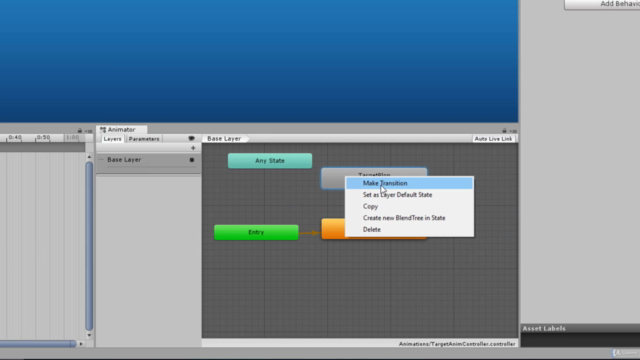Open the Parameters tab
Screen dimensions: 640x360
(144, 139)
